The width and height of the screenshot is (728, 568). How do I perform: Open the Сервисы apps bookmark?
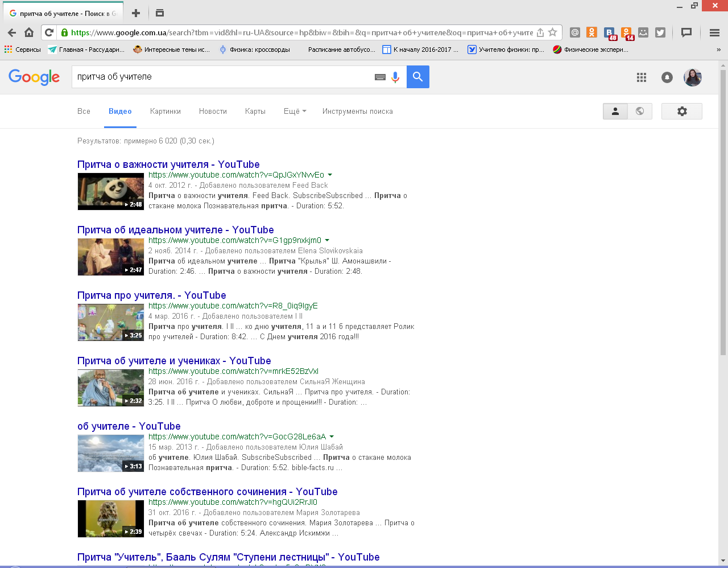[x=23, y=50]
